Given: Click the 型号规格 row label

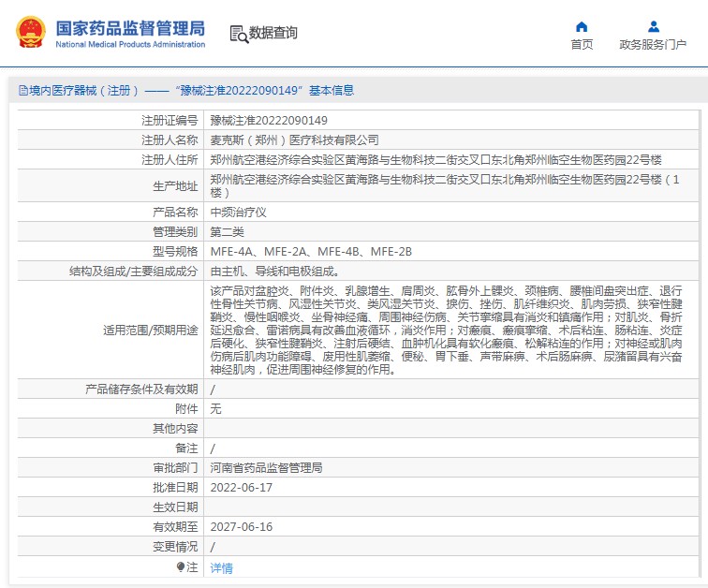Looking at the screenshot, I should (x=175, y=251).
